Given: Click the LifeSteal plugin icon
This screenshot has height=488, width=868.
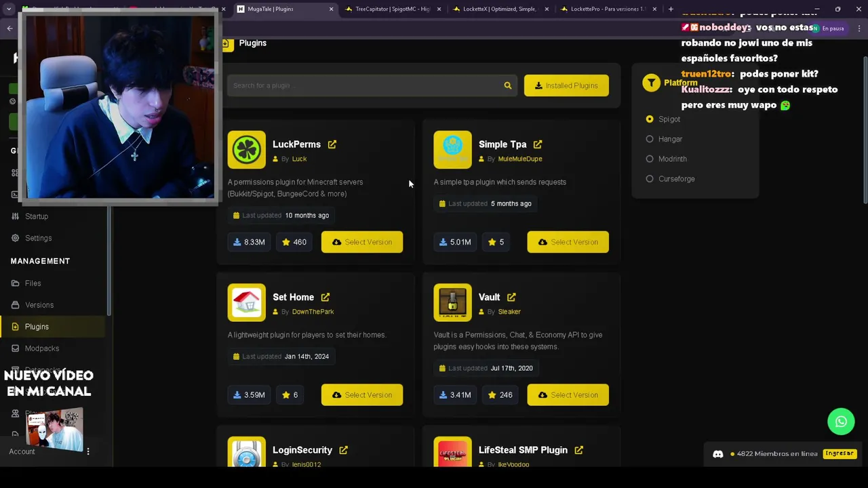Looking at the screenshot, I should (452, 452).
